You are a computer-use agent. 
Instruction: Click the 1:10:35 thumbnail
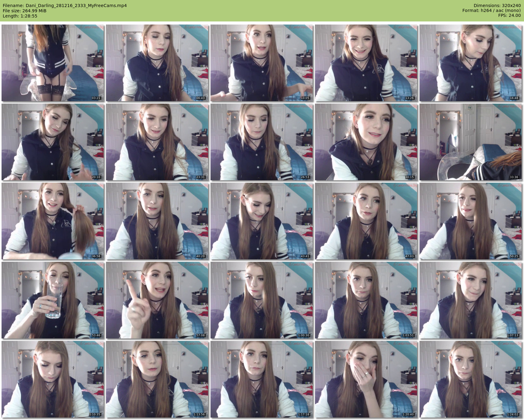53,379
